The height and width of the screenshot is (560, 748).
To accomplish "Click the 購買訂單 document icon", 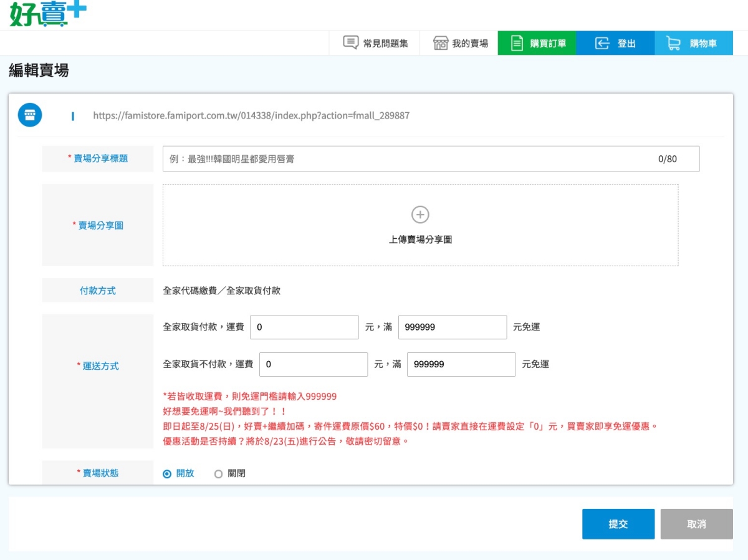I will (x=517, y=43).
